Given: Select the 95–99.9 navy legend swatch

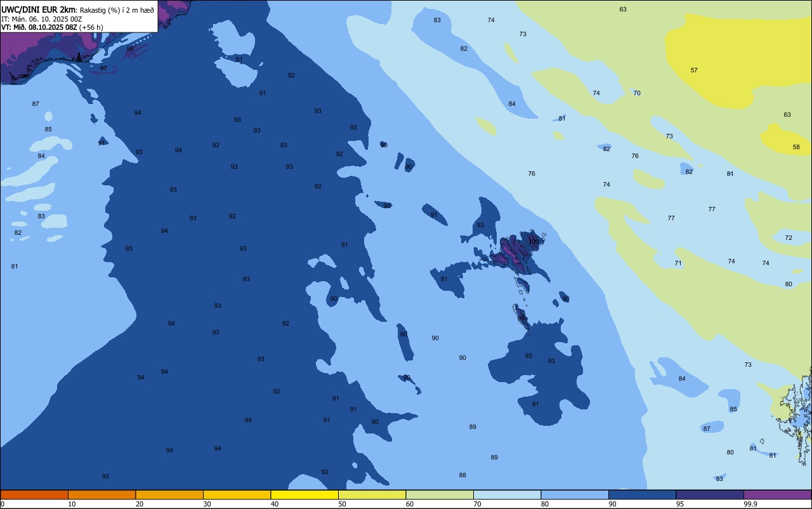Looking at the screenshot, I should [710, 494].
